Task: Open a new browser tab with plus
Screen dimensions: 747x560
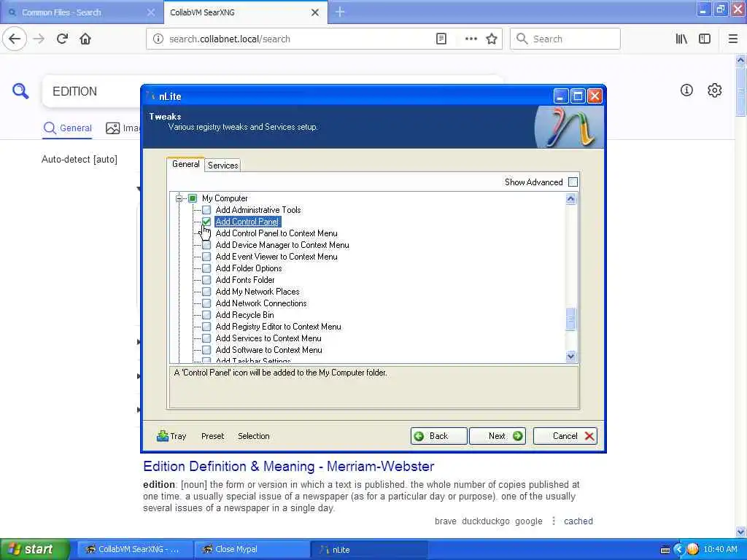Action: pyautogui.click(x=340, y=12)
